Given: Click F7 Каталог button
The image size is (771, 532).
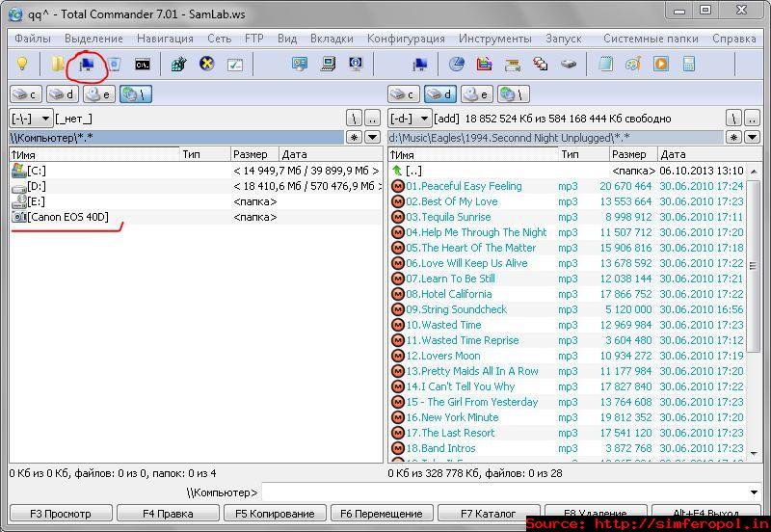Looking at the screenshot, I should pyautogui.click(x=489, y=514).
